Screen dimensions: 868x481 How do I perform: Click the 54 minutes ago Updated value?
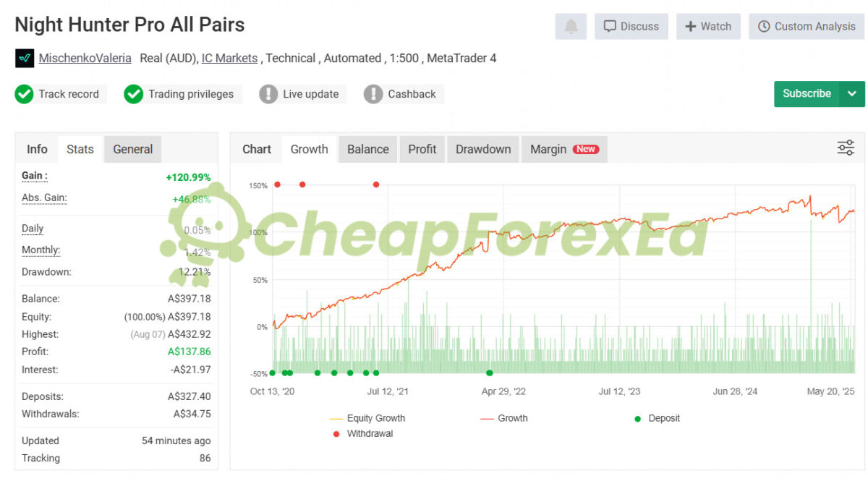pos(176,440)
